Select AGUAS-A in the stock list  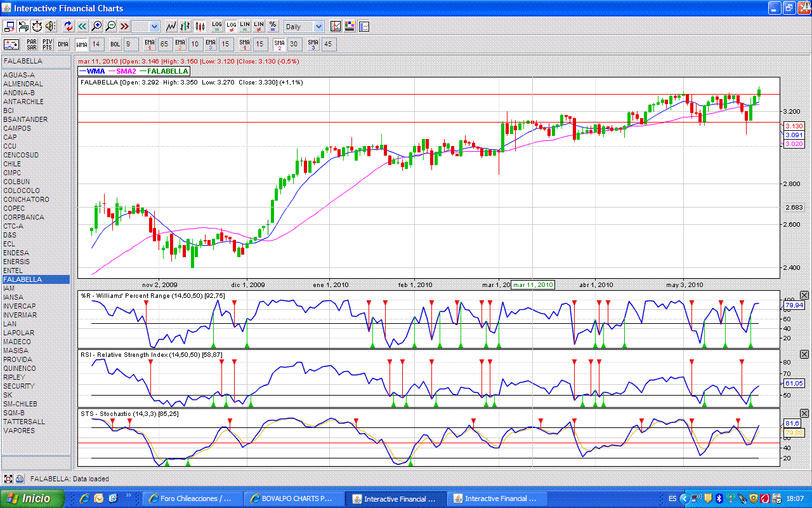[x=36, y=75]
